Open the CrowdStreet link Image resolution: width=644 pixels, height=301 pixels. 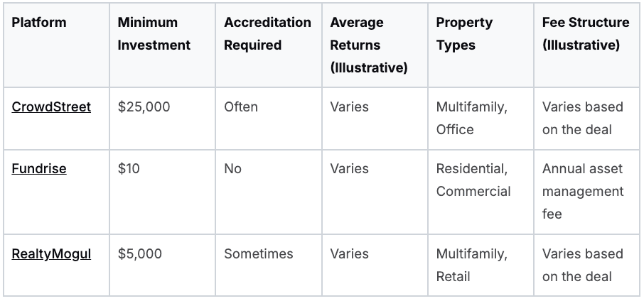[x=51, y=107]
